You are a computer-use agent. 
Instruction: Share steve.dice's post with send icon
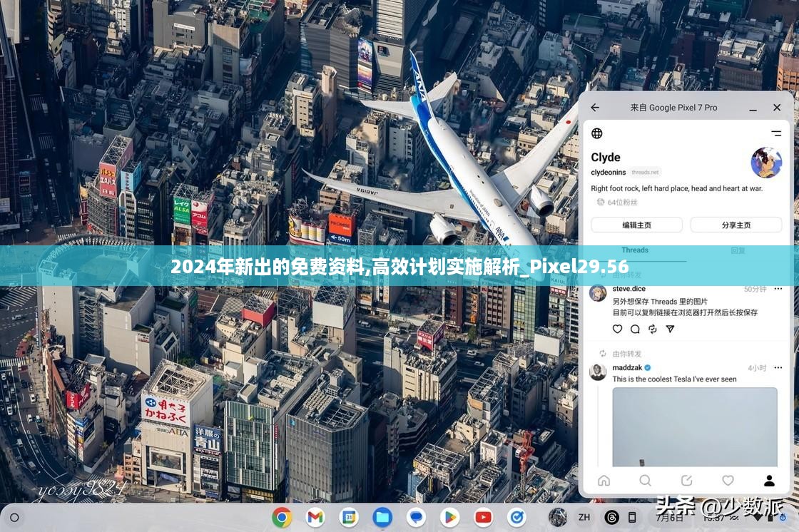tap(670, 329)
